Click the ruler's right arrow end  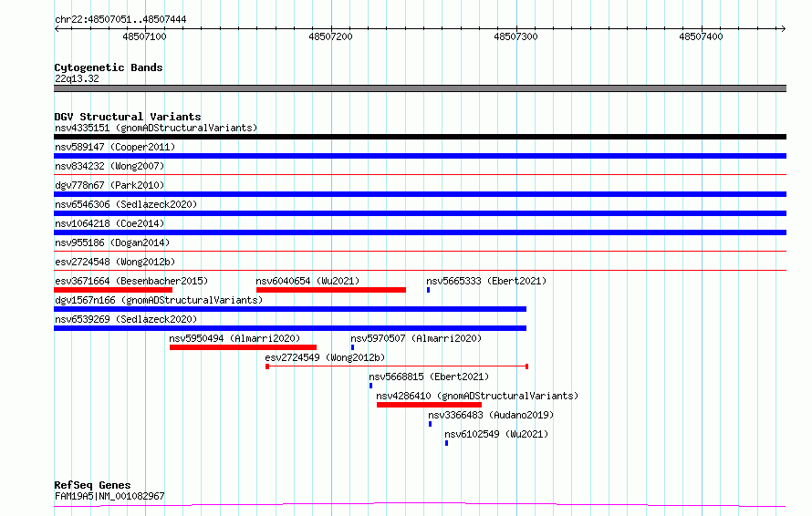pos(784,28)
